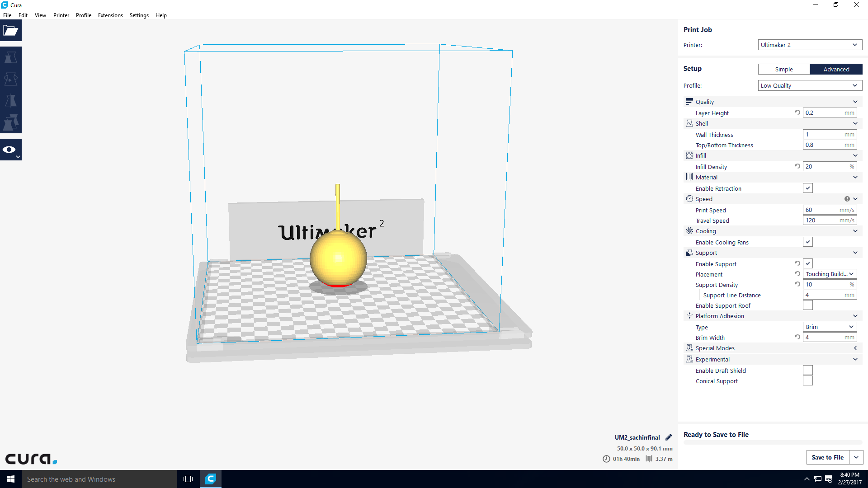Edit job name with pencil icon
The width and height of the screenshot is (868, 488).
point(669,437)
